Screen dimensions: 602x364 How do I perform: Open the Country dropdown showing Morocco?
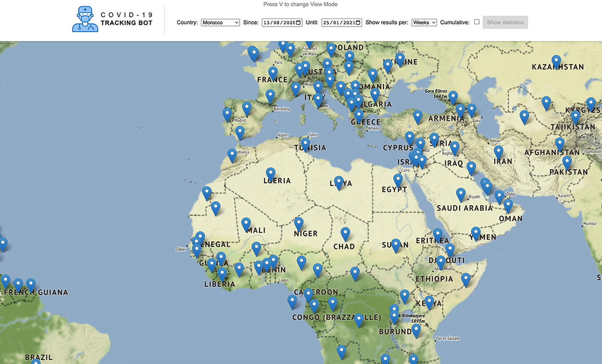point(220,22)
